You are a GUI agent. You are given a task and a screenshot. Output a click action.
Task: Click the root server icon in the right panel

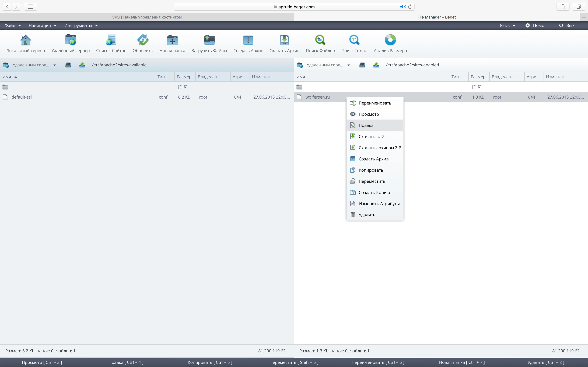pos(362,65)
